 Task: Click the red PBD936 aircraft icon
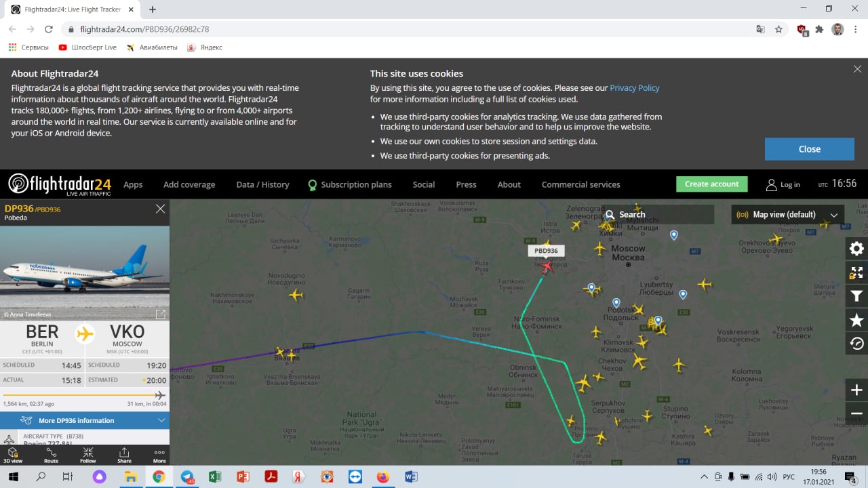coord(547,266)
